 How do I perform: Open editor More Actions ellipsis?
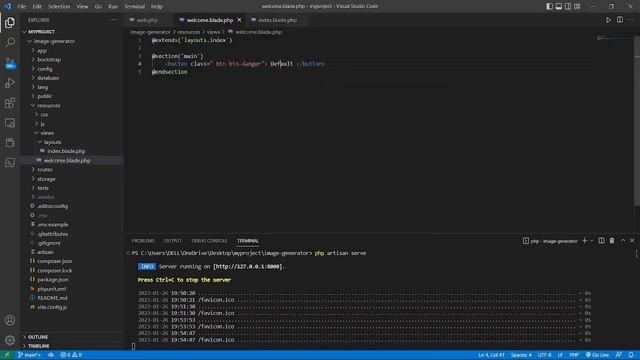(x=631, y=20)
